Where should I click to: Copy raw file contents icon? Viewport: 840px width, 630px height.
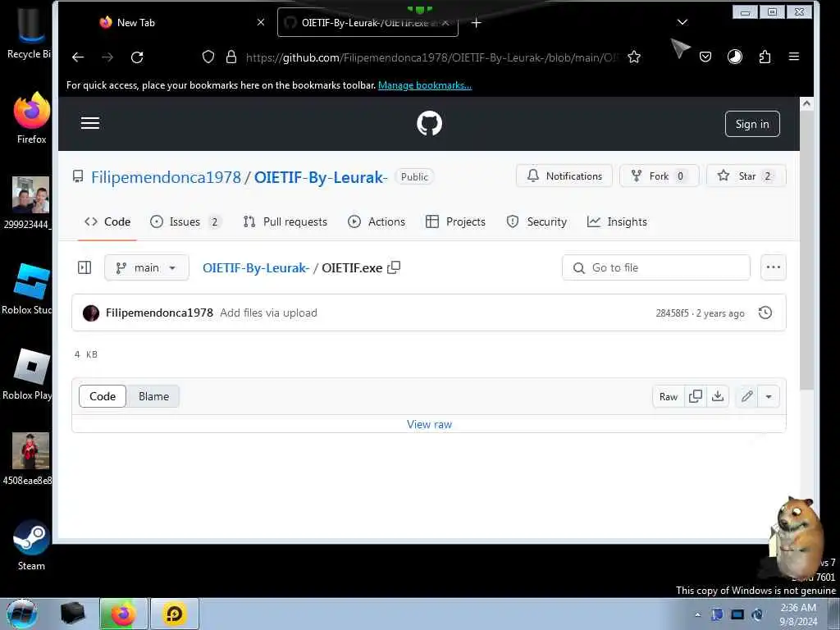tap(696, 396)
